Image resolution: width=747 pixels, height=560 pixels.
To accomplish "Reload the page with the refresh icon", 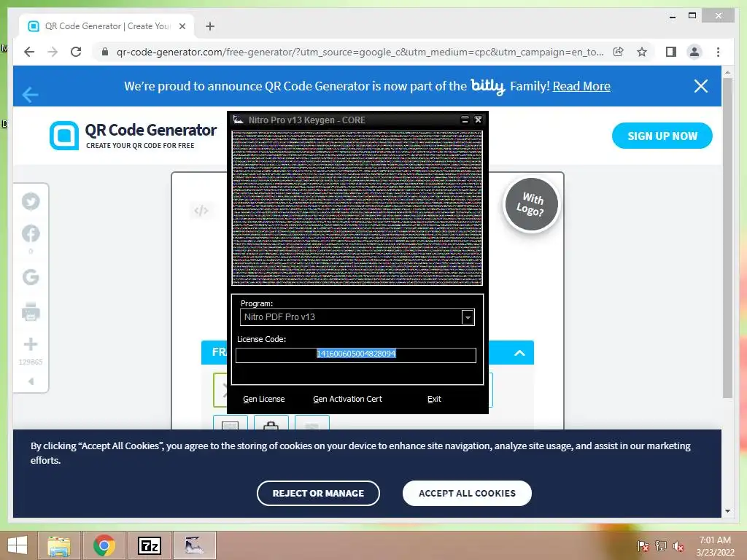I will [76, 52].
